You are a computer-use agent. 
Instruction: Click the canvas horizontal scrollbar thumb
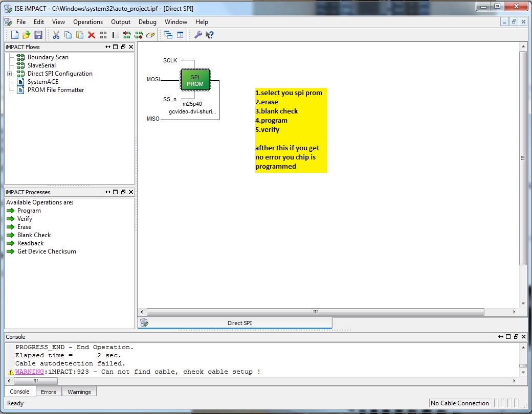coord(316,312)
